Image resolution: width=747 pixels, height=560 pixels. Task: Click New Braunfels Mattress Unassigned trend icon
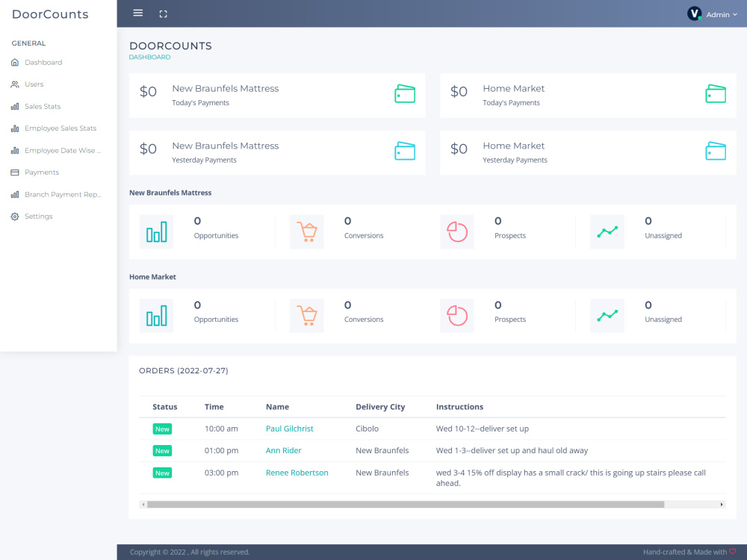[607, 232]
